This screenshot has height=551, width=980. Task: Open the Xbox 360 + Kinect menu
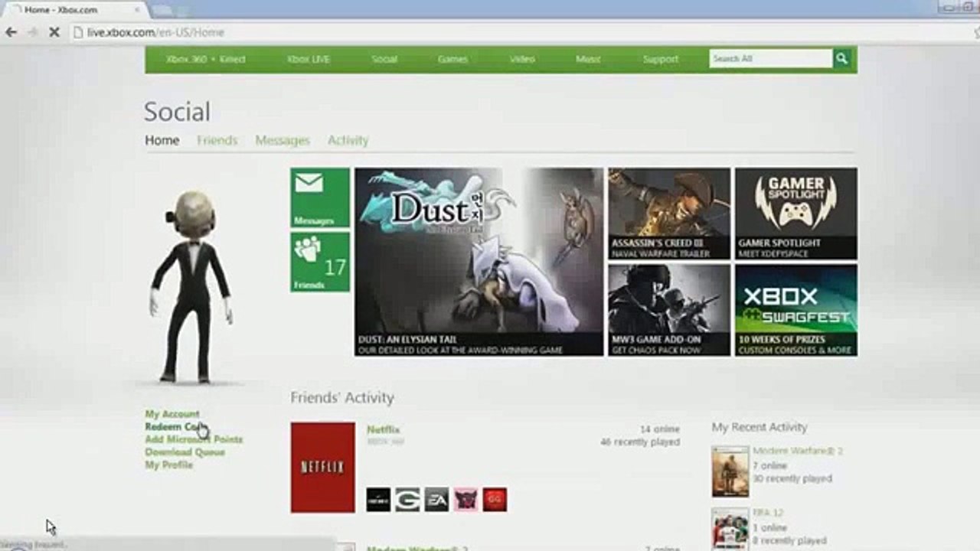[x=206, y=59]
